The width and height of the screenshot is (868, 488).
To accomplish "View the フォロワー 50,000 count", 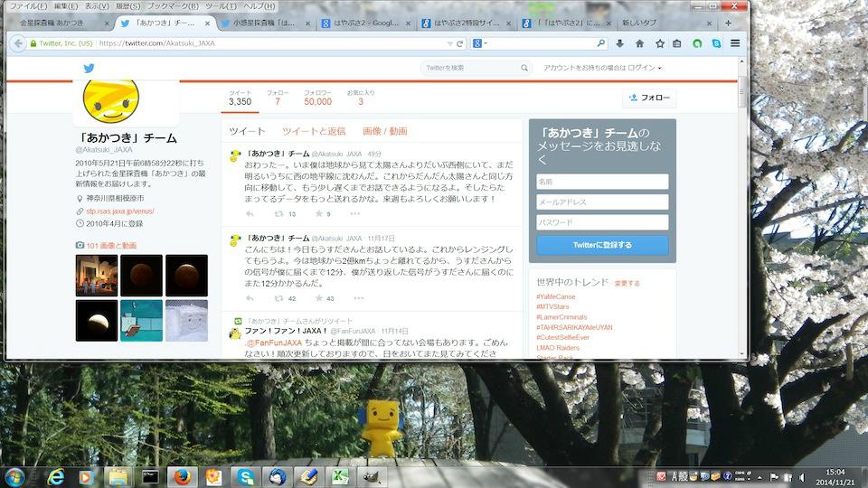I will (x=317, y=98).
